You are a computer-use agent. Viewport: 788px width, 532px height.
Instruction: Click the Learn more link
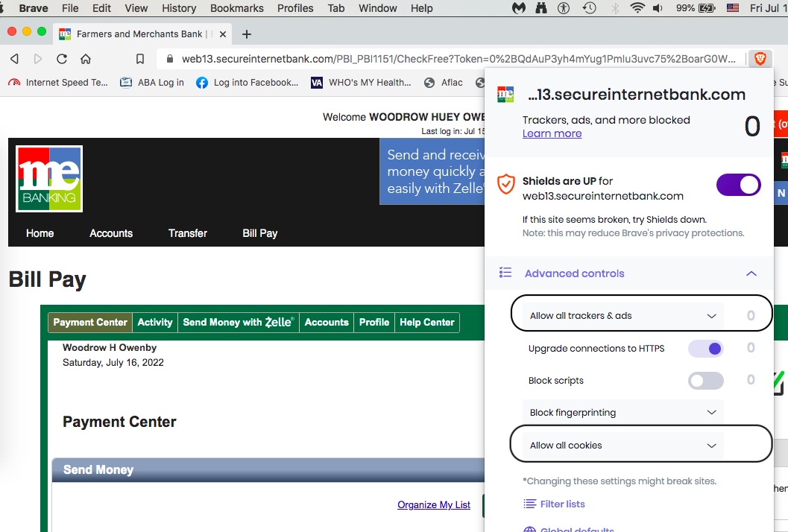point(552,133)
